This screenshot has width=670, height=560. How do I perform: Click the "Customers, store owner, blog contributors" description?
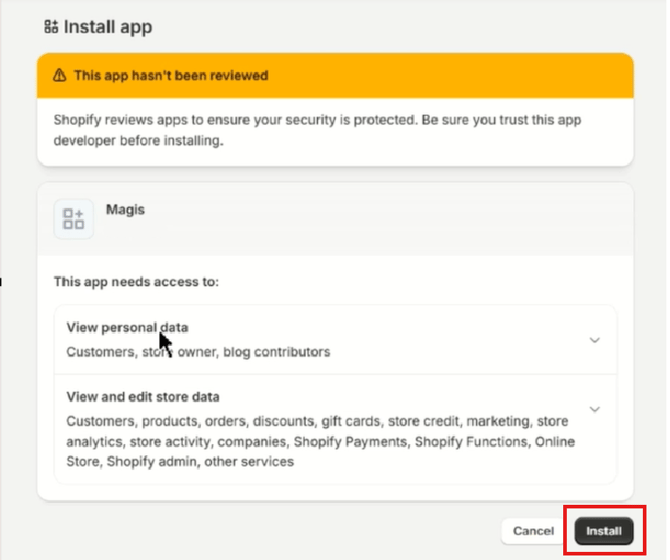pos(198,352)
